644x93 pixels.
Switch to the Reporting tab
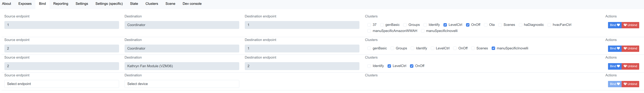[x=61, y=4]
